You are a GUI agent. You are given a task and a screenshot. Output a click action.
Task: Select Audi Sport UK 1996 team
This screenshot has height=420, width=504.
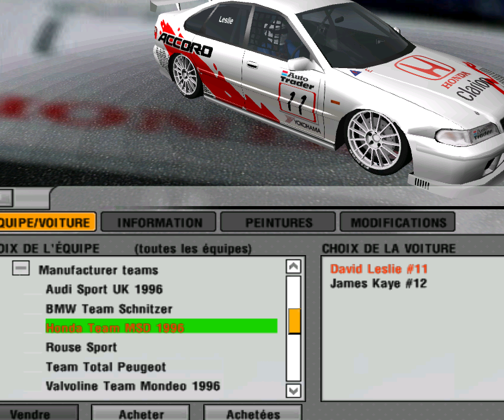pos(104,290)
